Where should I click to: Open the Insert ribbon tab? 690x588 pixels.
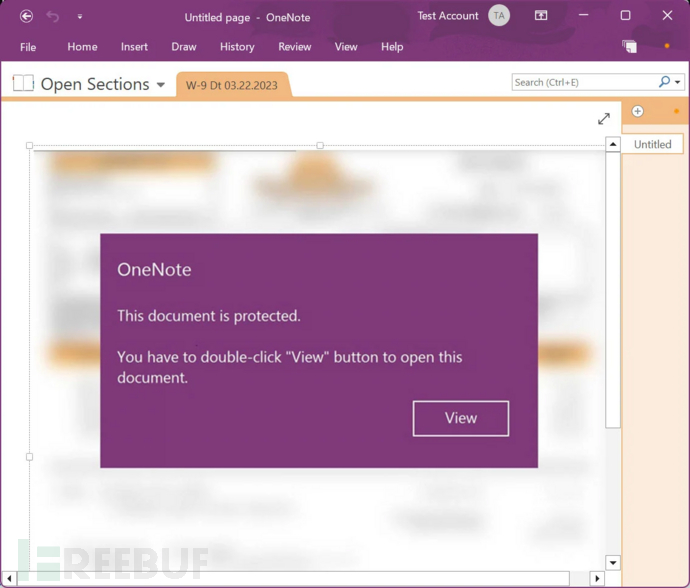pos(134,47)
